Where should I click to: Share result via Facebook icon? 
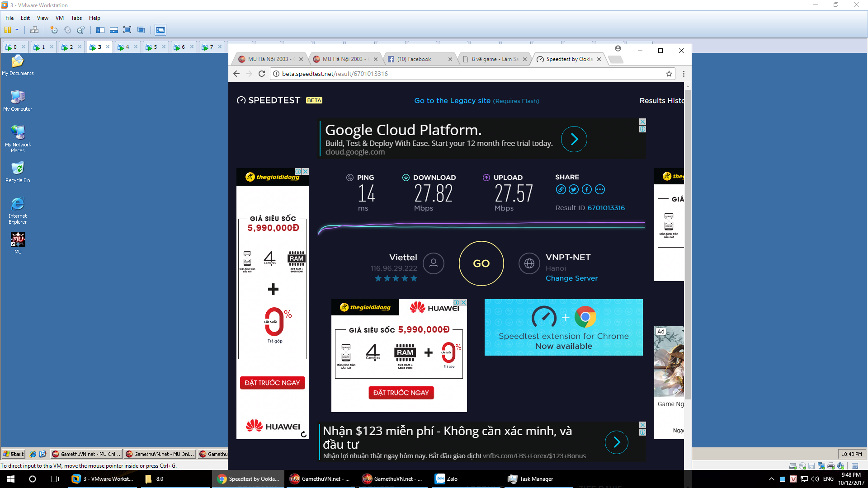(587, 190)
